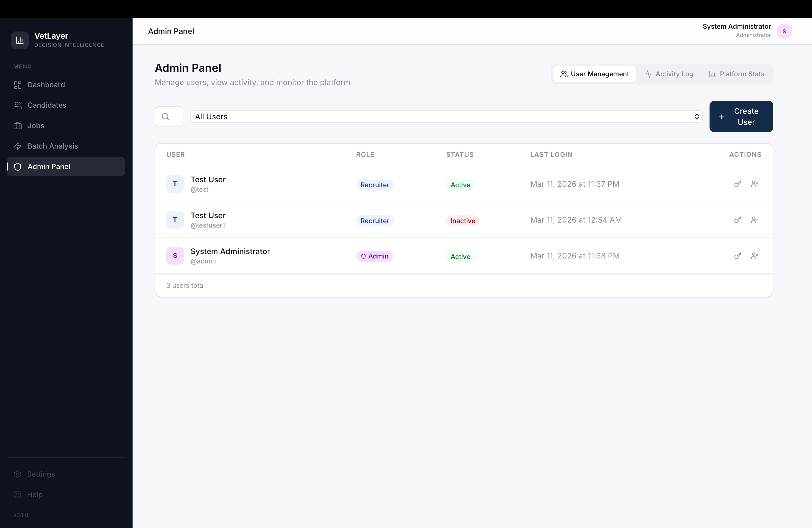Image resolution: width=812 pixels, height=528 pixels.
Task: Click the VetLayer bar chart logo
Action: pyautogui.click(x=19, y=40)
